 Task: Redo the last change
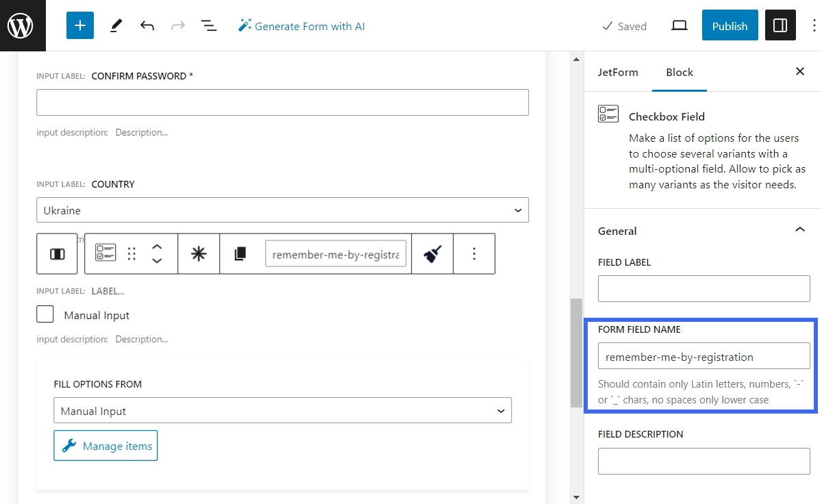178,25
